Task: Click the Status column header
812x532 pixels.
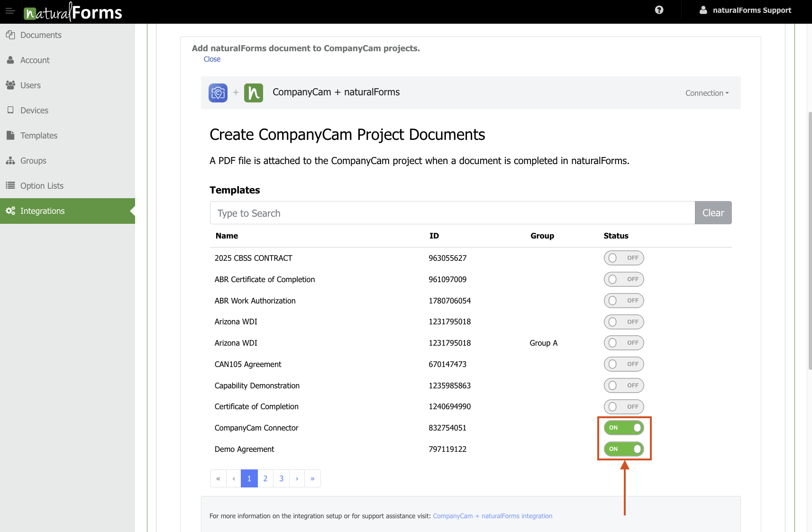Action: (x=616, y=236)
